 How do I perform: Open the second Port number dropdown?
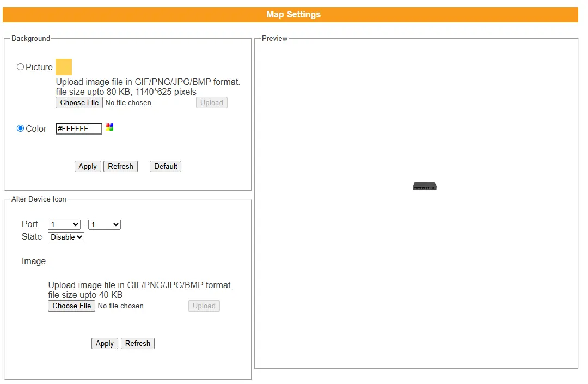point(104,224)
